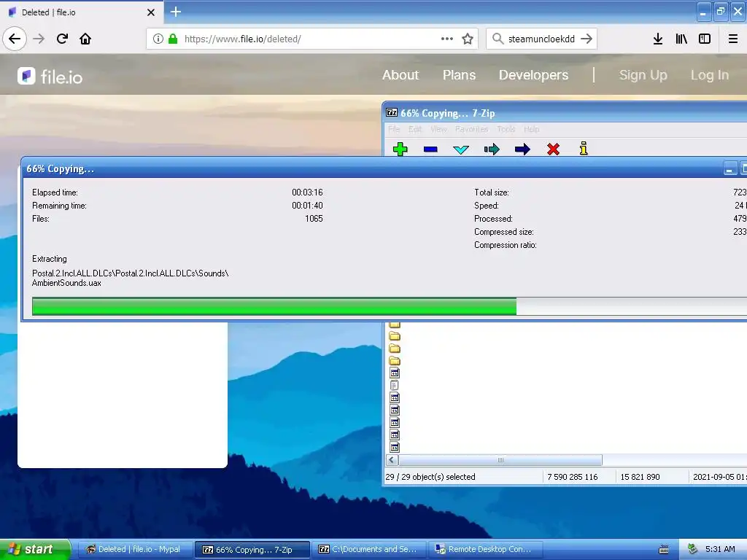Viewport: 747px width, 560px height.
Task: Click the system tray keyboard icon
Action: coord(664,550)
